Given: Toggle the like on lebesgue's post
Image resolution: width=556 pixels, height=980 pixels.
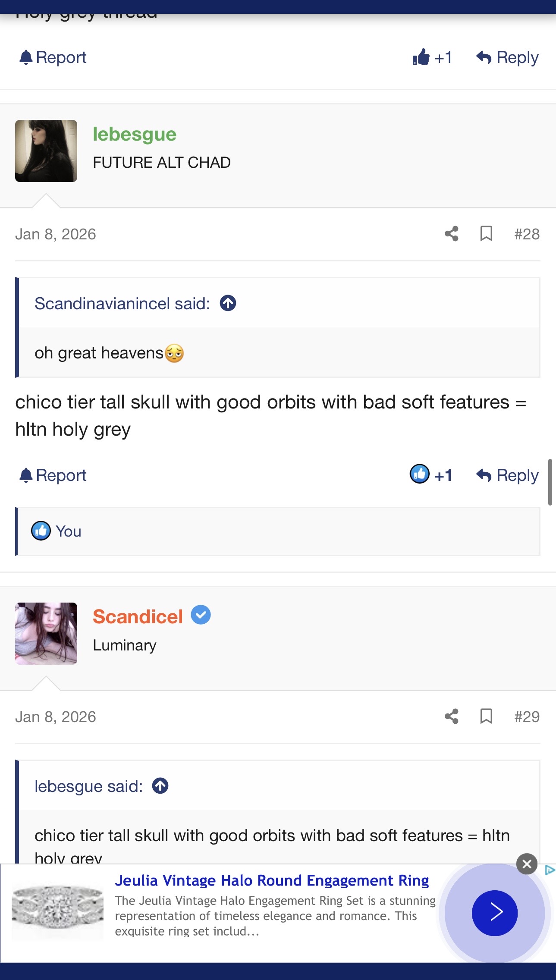Looking at the screenshot, I should (431, 475).
